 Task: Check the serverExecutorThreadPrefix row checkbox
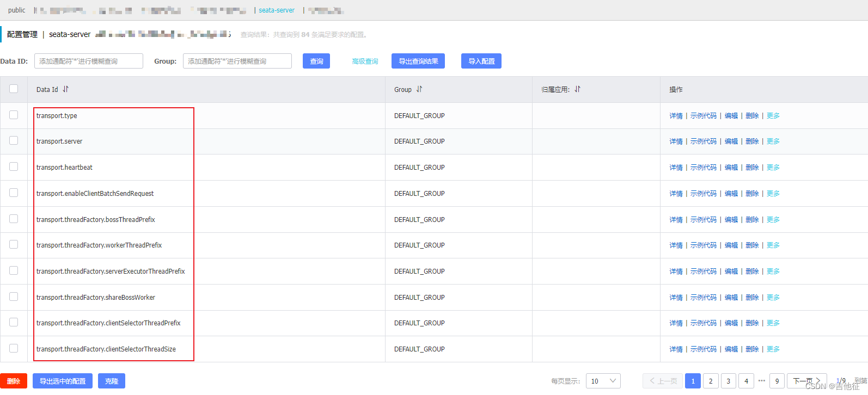[x=14, y=270]
